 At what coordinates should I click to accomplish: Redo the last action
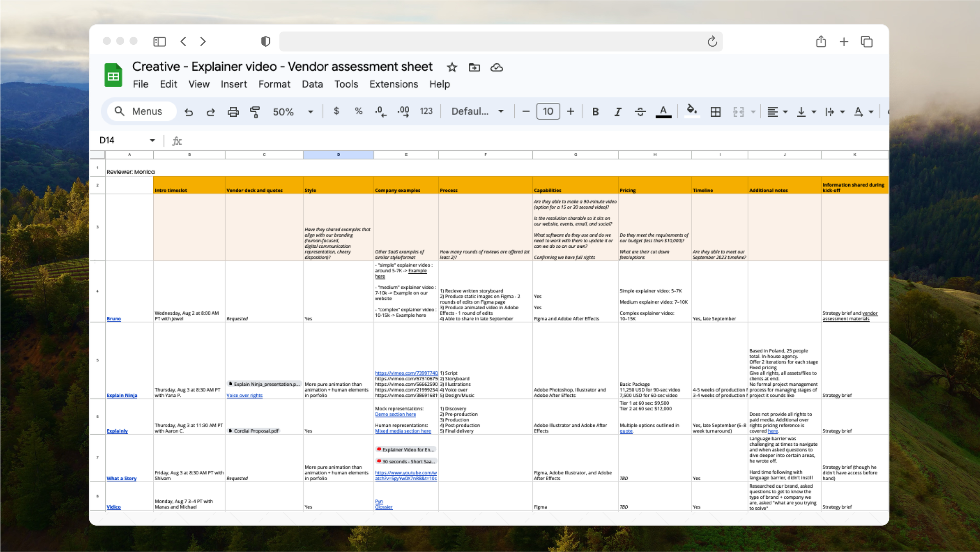(x=211, y=112)
